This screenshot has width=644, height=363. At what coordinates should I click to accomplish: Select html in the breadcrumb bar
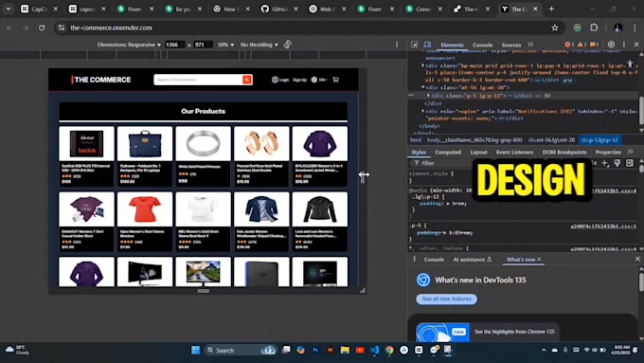pyautogui.click(x=416, y=140)
